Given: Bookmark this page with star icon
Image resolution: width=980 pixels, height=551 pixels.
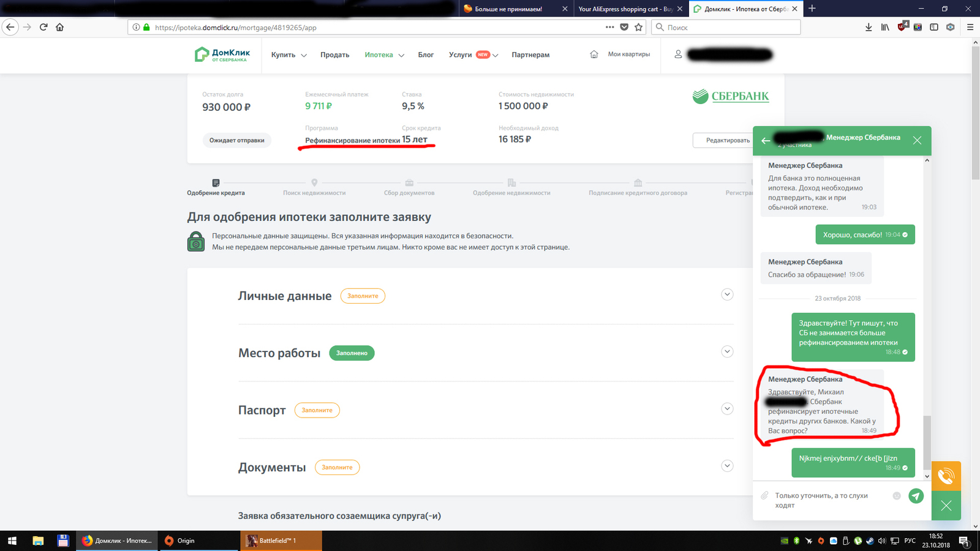Looking at the screenshot, I should (x=639, y=27).
